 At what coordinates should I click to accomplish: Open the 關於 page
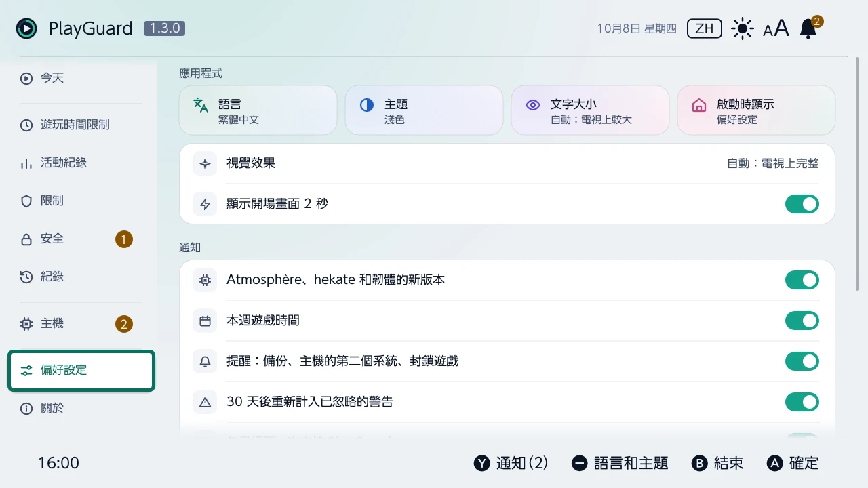(x=81, y=408)
